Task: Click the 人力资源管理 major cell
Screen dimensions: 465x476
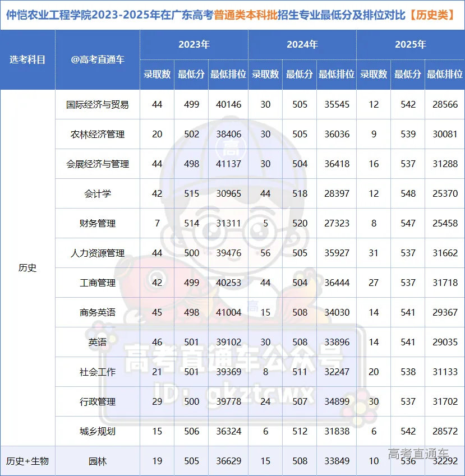Action: click(98, 253)
